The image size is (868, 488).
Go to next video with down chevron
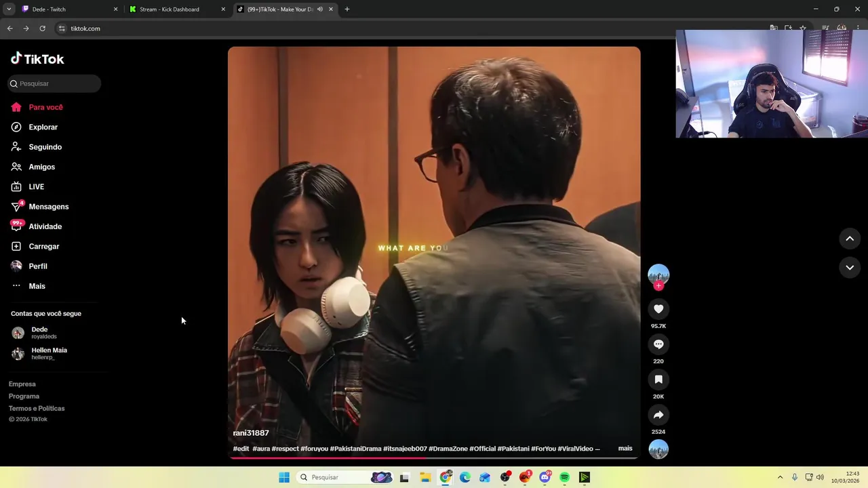[850, 268]
